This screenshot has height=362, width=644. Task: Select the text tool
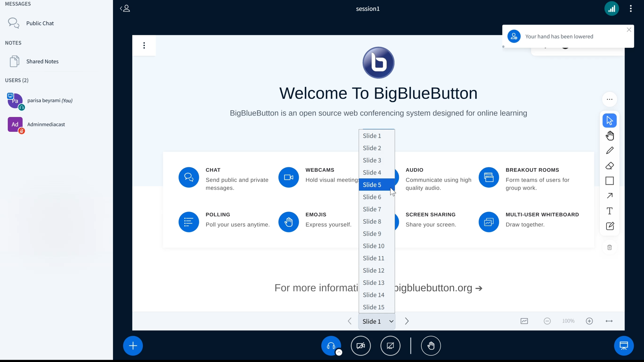tap(610, 211)
